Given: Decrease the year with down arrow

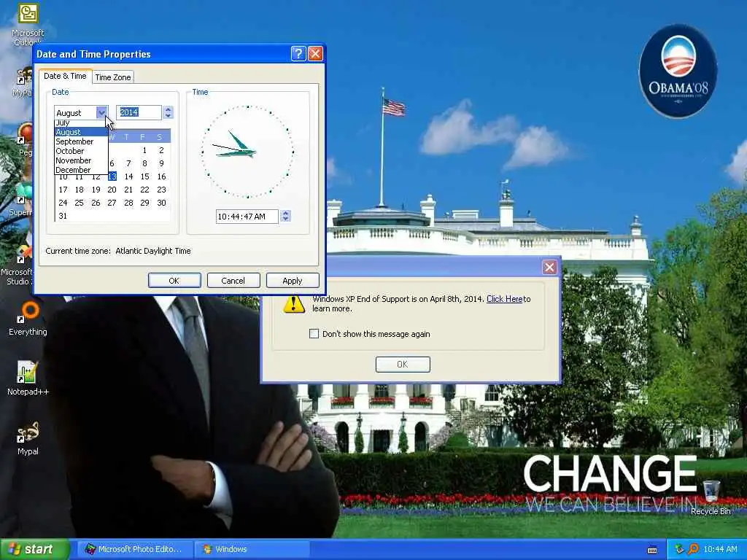Looking at the screenshot, I should click(x=168, y=116).
